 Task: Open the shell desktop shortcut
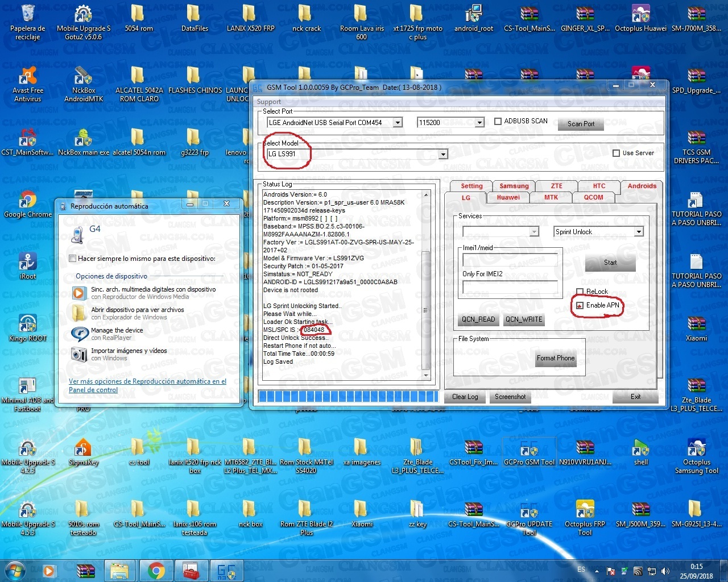coord(641,452)
